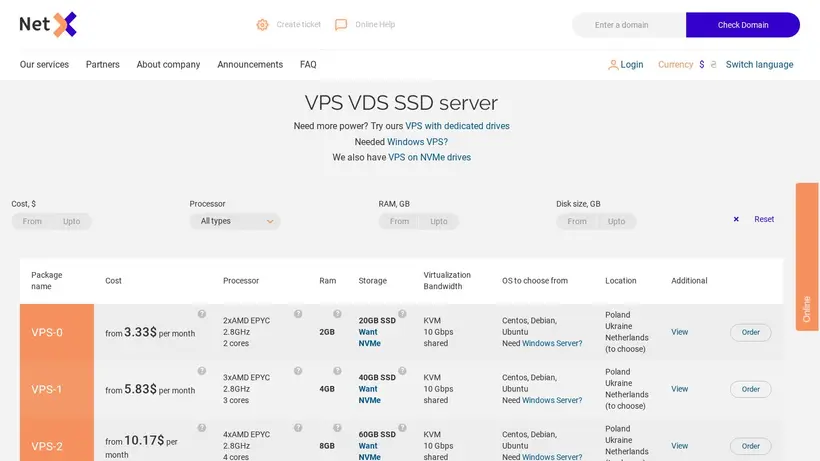
Task: Open the Announcements menu item
Action: point(250,64)
